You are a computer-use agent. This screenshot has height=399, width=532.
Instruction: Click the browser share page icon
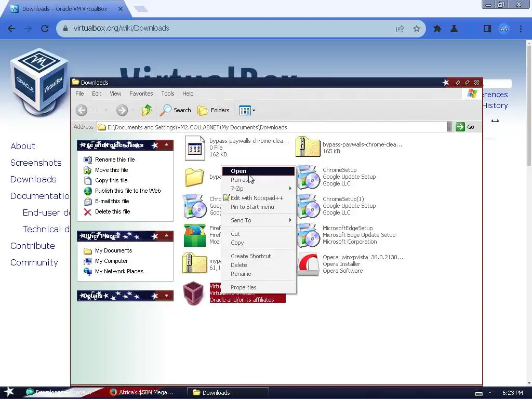(x=400, y=29)
